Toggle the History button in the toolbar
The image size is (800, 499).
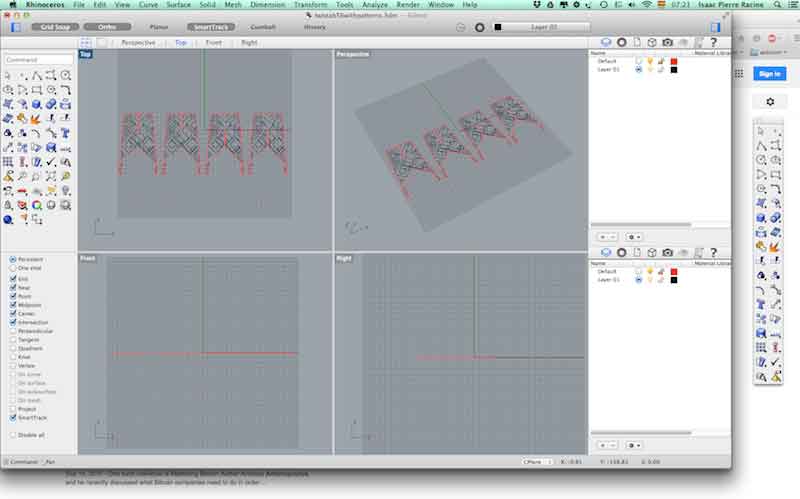(x=314, y=27)
